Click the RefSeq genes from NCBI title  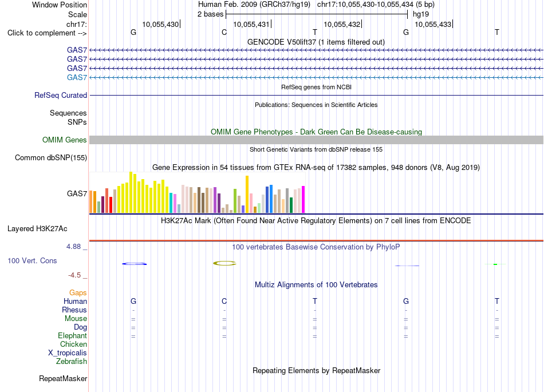[x=316, y=88]
